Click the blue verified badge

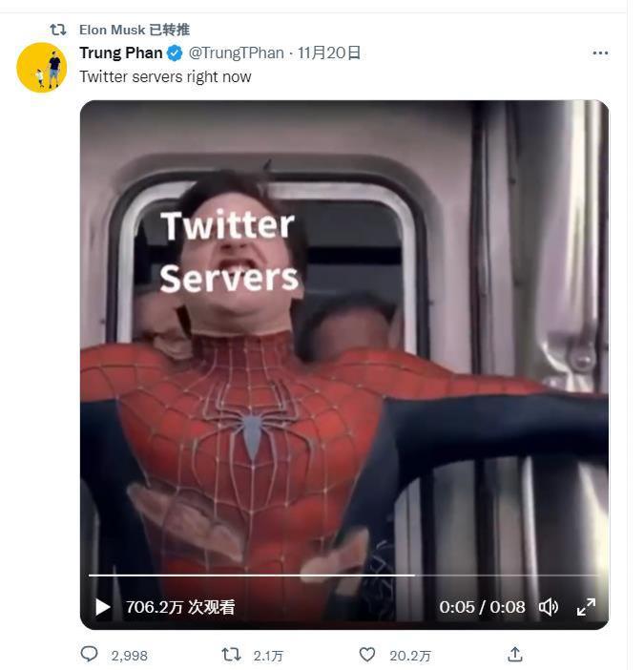tap(175, 53)
